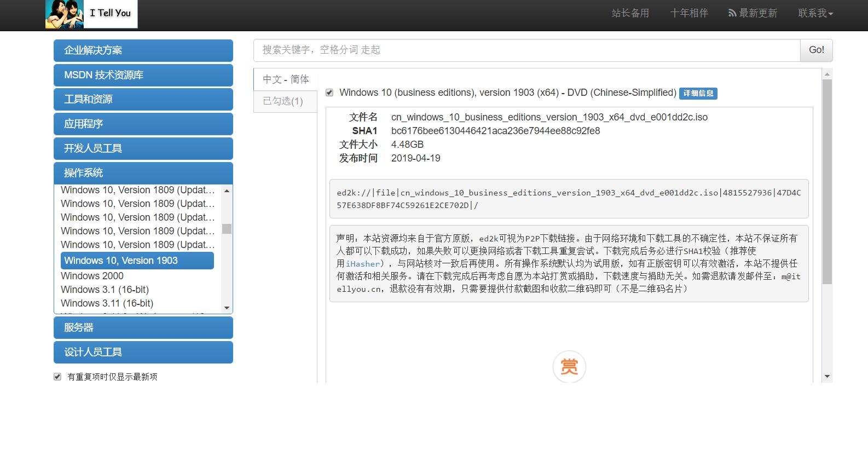Click the ed2k download link text
Viewport: 868px width, 467px height.
(x=569, y=199)
